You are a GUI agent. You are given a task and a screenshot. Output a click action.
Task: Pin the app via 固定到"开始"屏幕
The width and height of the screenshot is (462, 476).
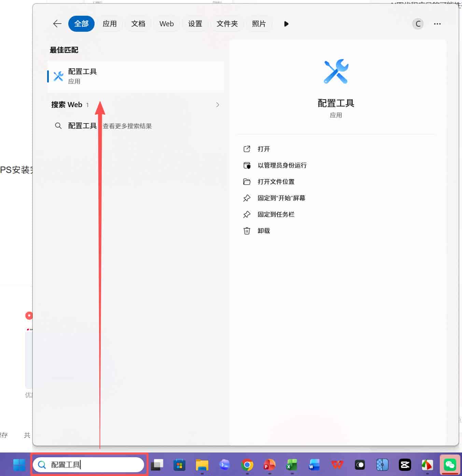[x=281, y=198]
